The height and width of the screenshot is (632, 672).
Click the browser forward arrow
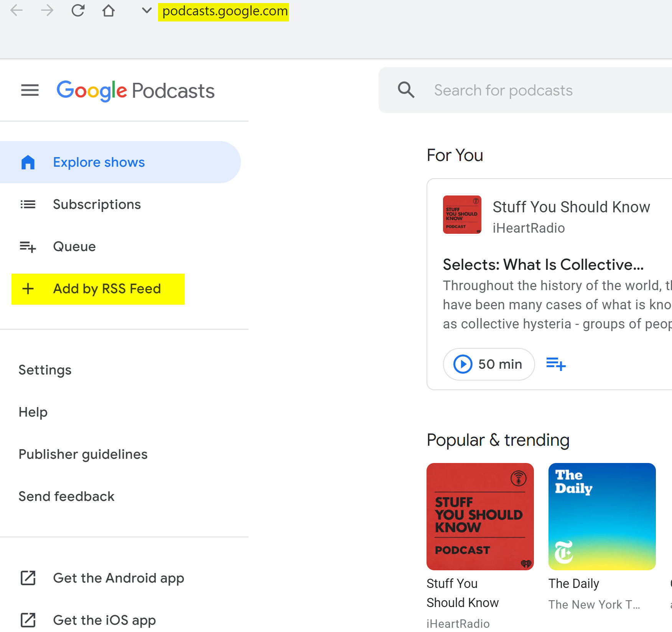(x=47, y=10)
